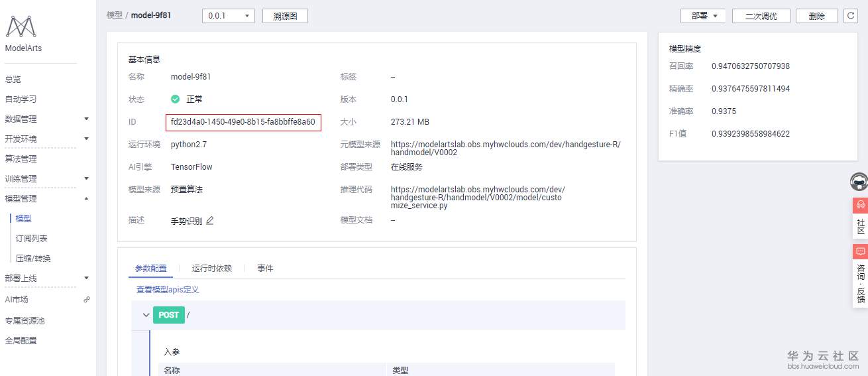
Task: Click the 删除 delete button
Action: (x=817, y=16)
